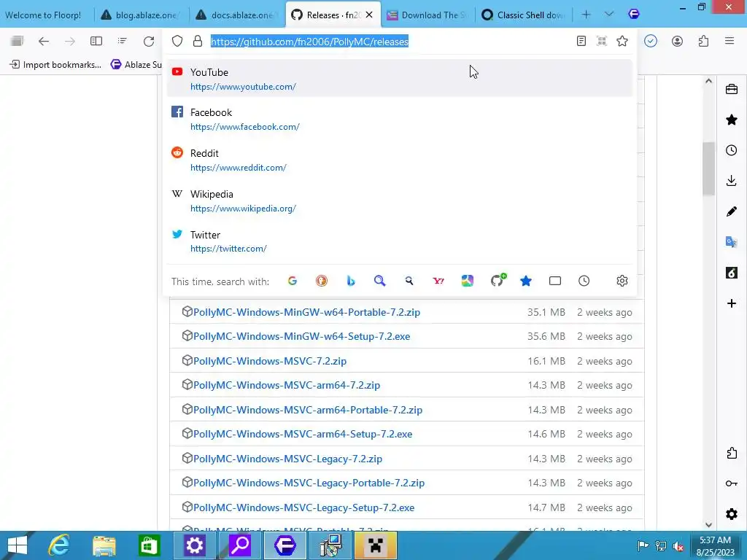Search with DuckDuckGo engine icon
The width and height of the screenshot is (747, 560).
coord(322,281)
